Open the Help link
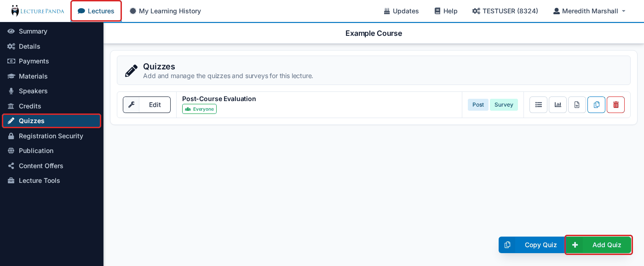 pos(446,11)
